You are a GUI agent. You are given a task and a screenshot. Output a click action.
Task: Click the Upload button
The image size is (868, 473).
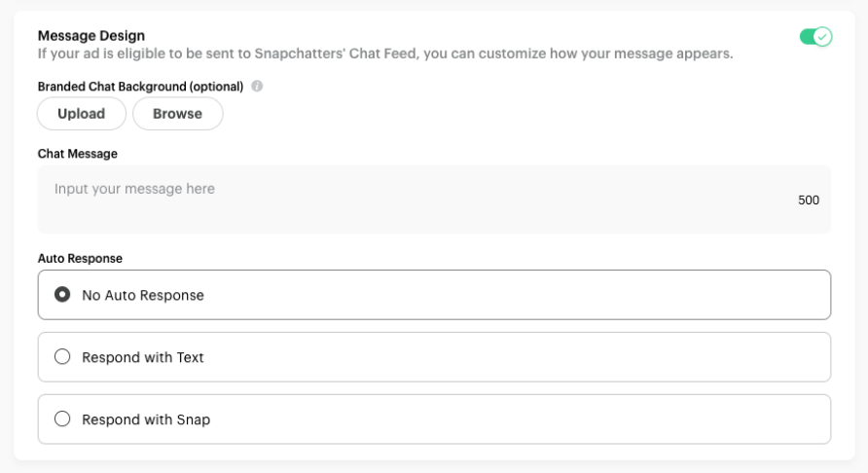click(82, 114)
